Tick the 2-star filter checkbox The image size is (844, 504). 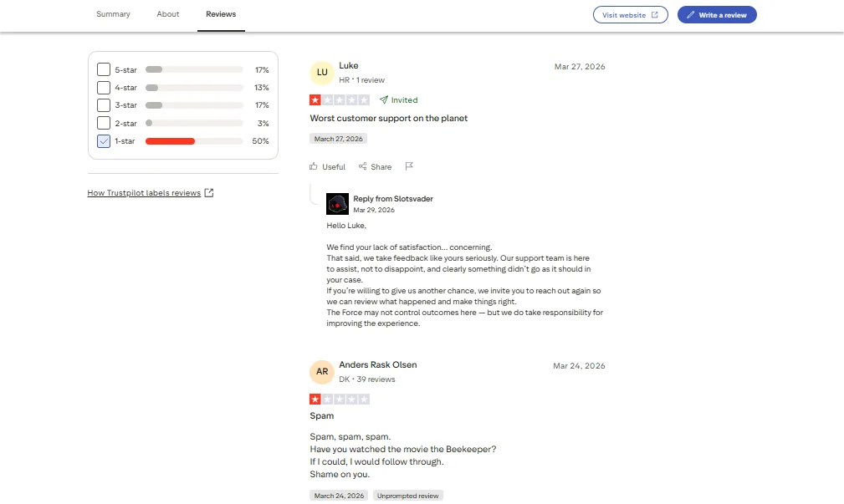click(x=104, y=123)
